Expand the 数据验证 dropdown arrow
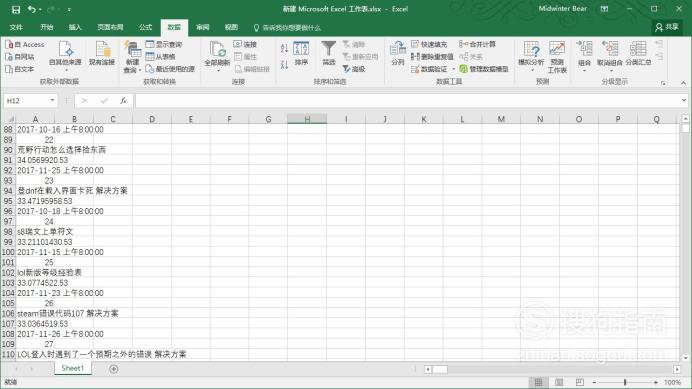 pyautogui.click(x=453, y=69)
